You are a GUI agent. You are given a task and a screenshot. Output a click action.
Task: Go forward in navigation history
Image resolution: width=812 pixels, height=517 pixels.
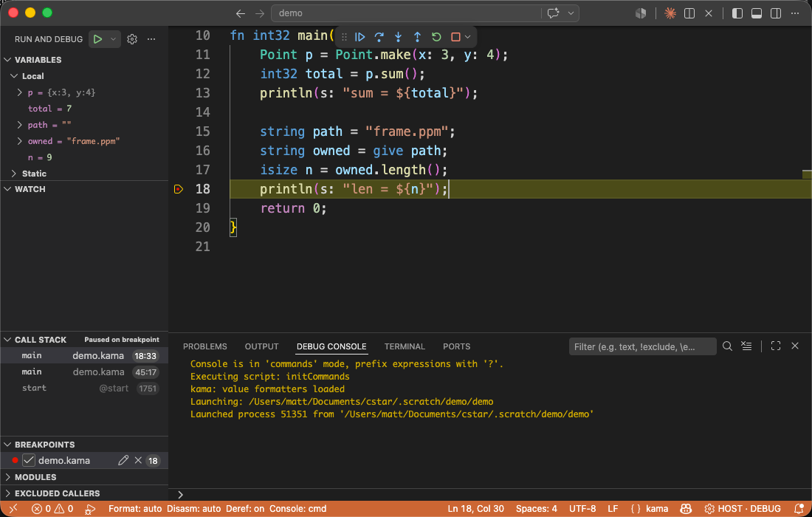tap(260, 13)
